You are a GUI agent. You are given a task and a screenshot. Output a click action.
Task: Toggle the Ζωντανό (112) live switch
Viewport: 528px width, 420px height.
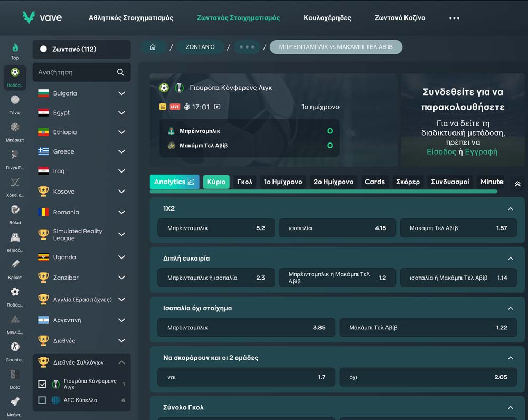pos(43,49)
